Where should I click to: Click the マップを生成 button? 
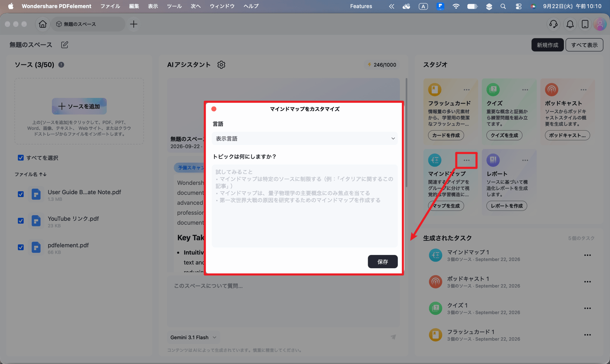tap(446, 206)
